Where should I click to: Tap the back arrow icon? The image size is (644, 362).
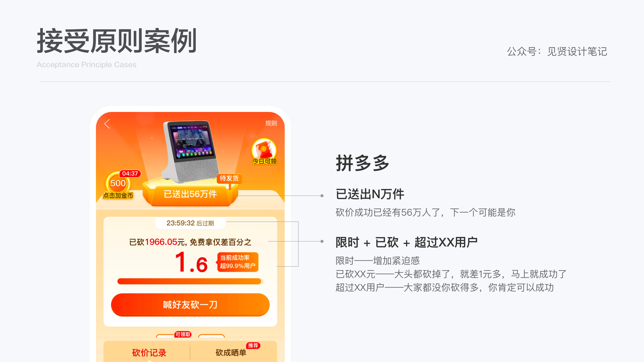(x=107, y=124)
